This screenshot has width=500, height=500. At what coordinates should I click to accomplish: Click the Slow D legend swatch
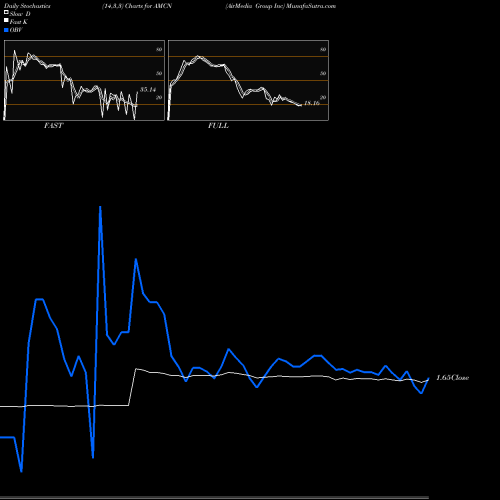pos(6,12)
